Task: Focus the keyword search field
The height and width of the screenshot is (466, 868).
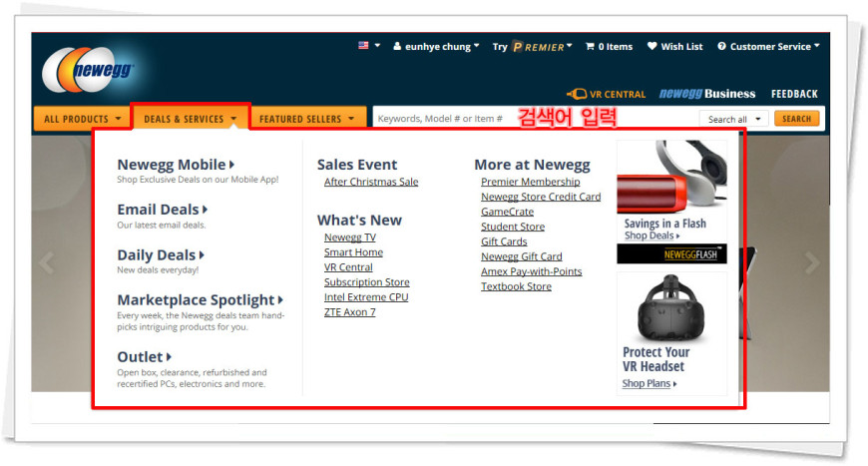Action: 534,119
